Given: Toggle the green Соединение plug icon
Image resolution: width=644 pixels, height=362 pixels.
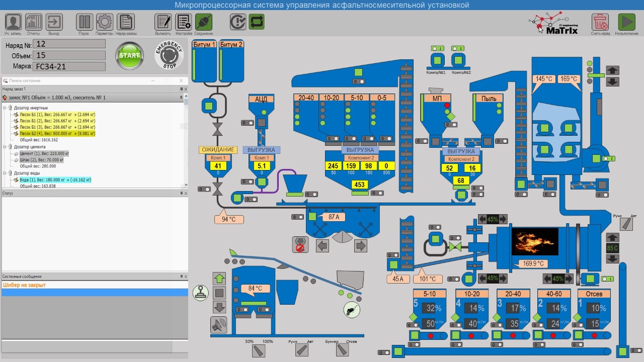Looking at the screenshot, I should pos(204,22).
